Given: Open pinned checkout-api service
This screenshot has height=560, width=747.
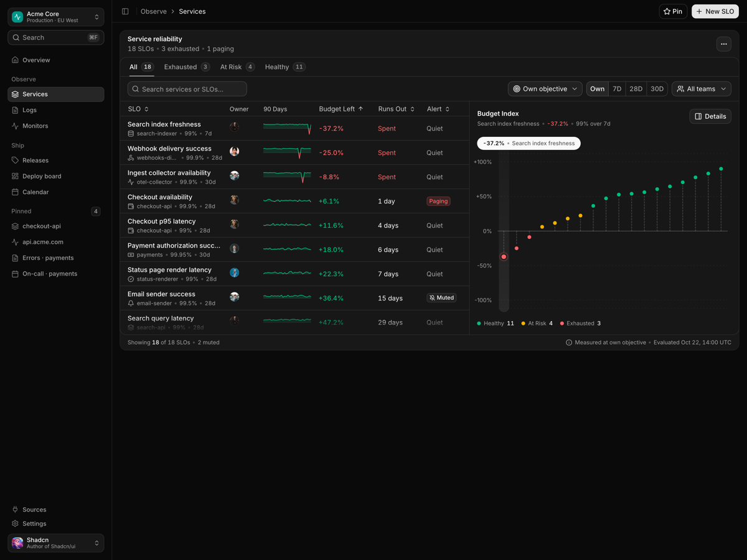Looking at the screenshot, I should [x=56, y=226].
